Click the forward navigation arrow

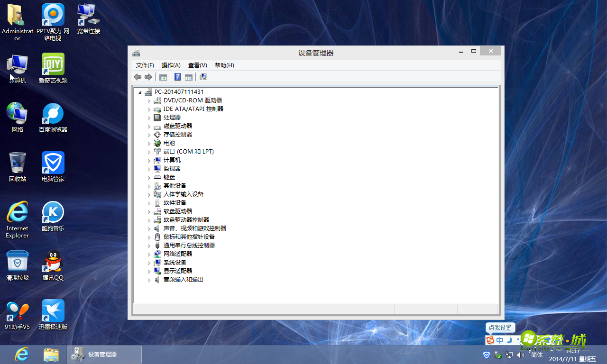click(x=148, y=77)
